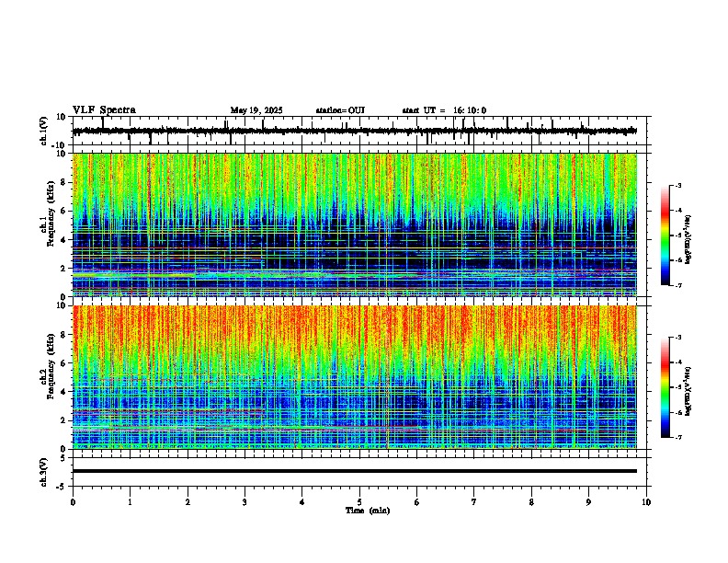The width and height of the screenshot is (728, 563).
Task: Click the time axis tick label "7"
Action: [x=474, y=502]
